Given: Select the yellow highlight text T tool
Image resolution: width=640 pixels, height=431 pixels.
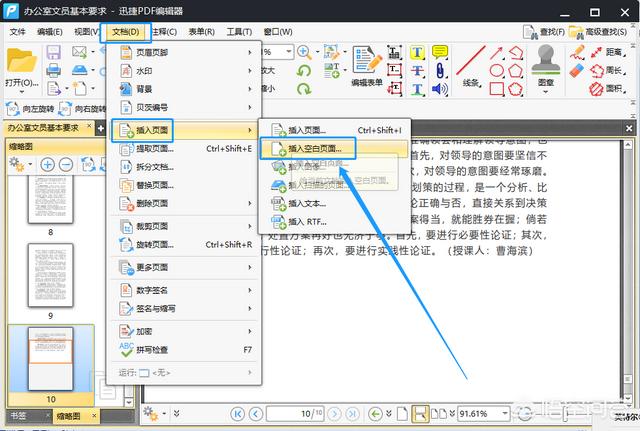Looking at the screenshot, I should pyautogui.click(x=417, y=53).
